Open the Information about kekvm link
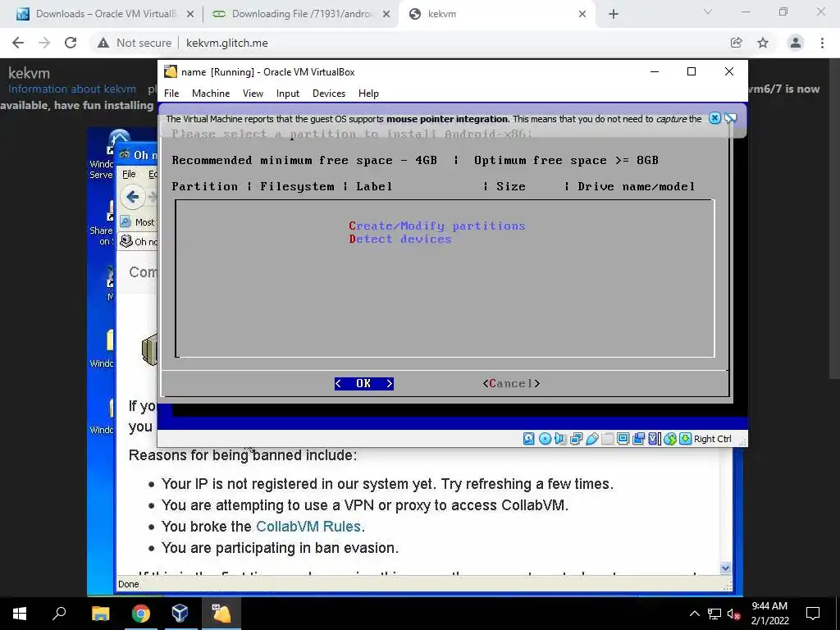 point(72,89)
